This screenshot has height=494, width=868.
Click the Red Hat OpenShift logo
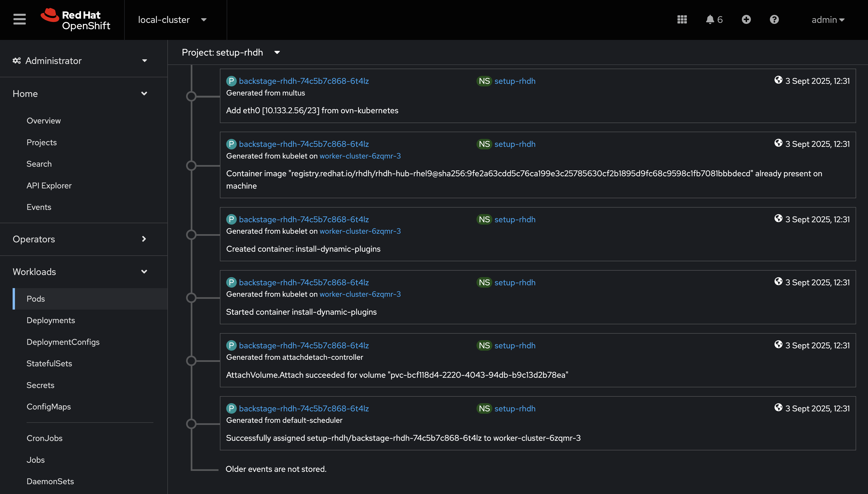coord(75,19)
